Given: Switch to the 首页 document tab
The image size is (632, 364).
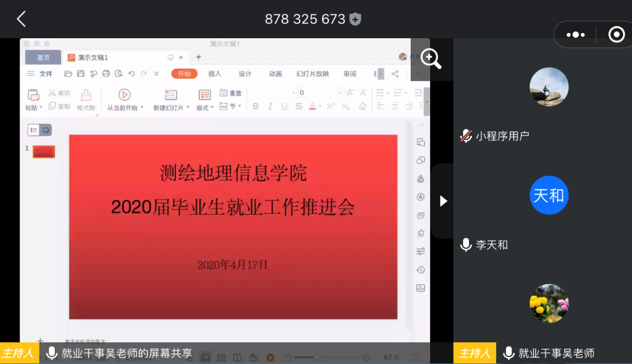Looking at the screenshot, I should pos(43,58).
